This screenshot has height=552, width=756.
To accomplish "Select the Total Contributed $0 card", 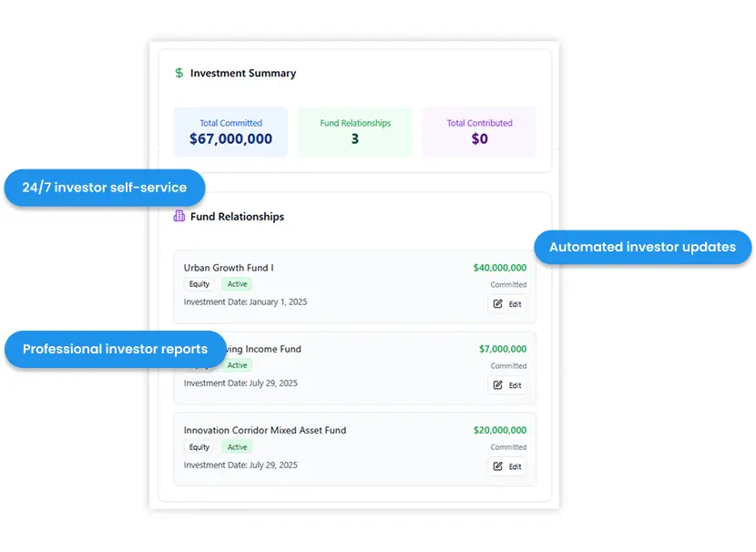I will tap(479, 131).
